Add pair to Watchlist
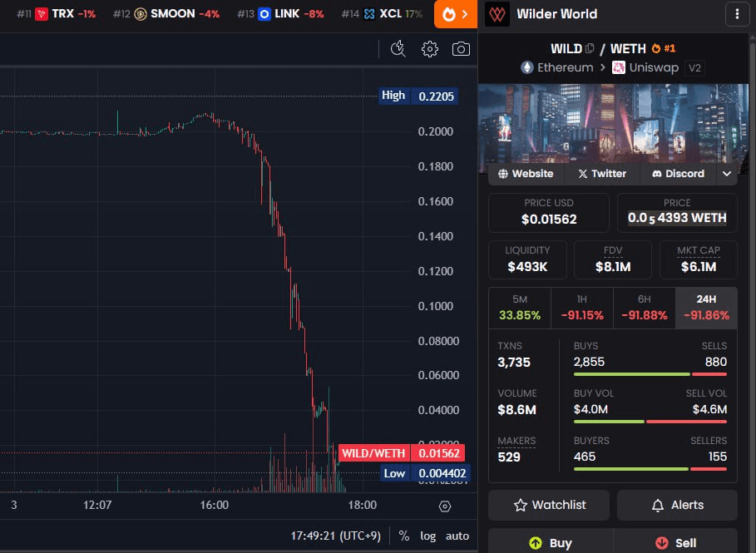Viewport: 756px width, 553px height. click(x=548, y=505)
